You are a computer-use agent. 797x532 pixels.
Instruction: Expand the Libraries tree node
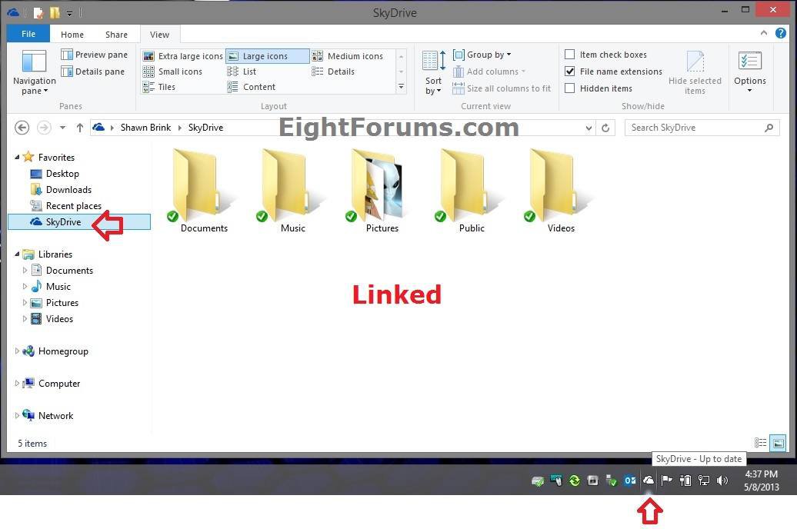(15, 254)
